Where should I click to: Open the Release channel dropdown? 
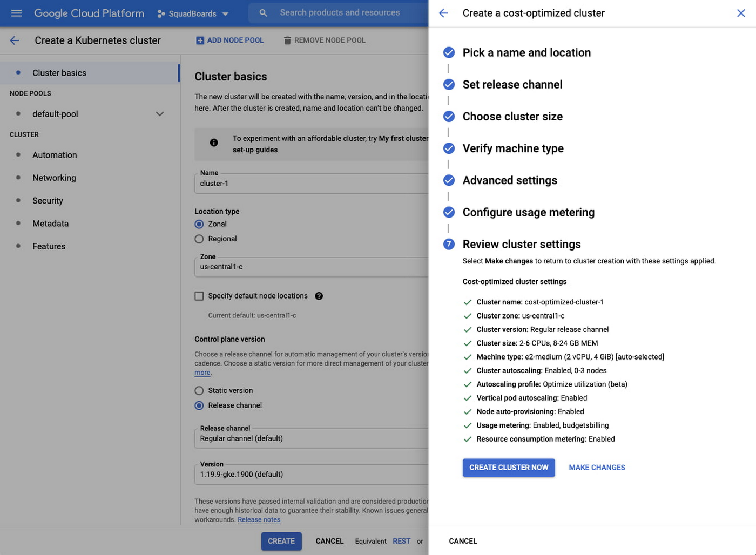312,438
